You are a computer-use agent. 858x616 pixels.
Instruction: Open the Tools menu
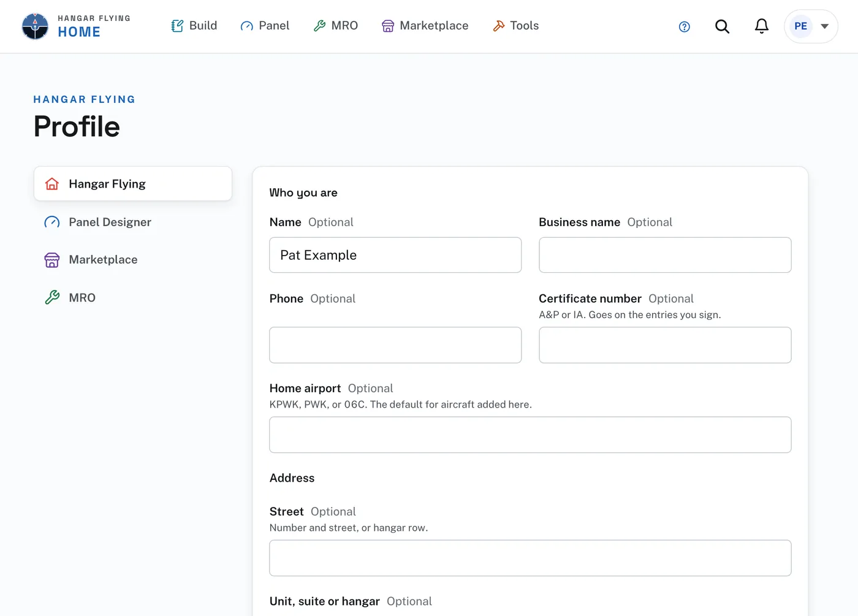coord(516,26)
